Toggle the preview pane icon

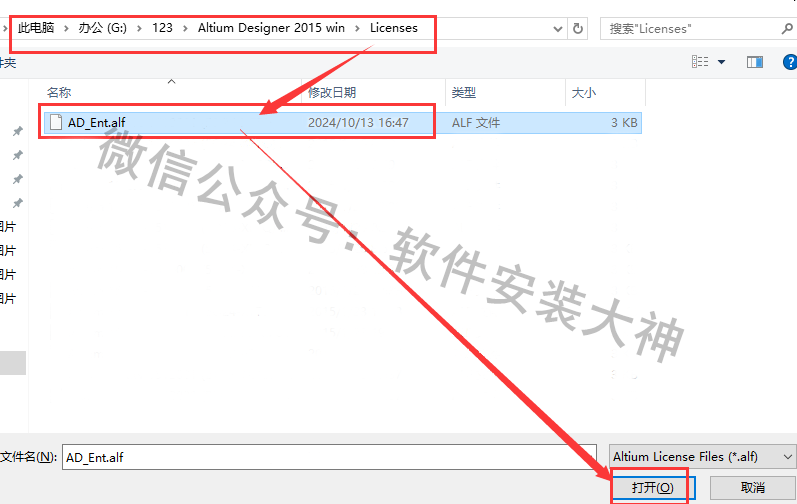755,62
